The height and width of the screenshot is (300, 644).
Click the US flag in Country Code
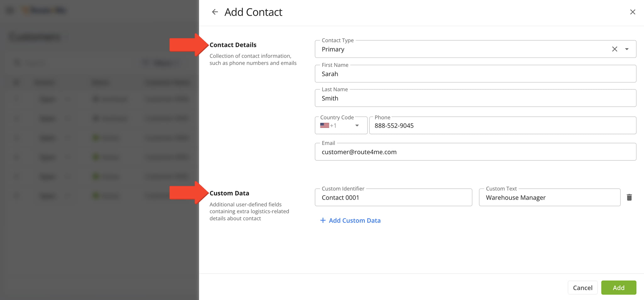325,125
